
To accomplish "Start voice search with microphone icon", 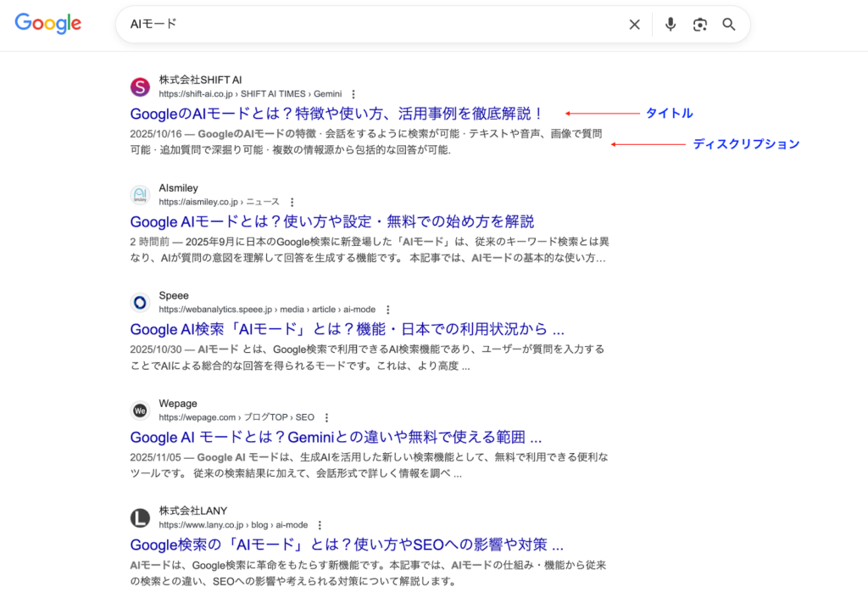I will pyautogui.click(x=670, y=25).
